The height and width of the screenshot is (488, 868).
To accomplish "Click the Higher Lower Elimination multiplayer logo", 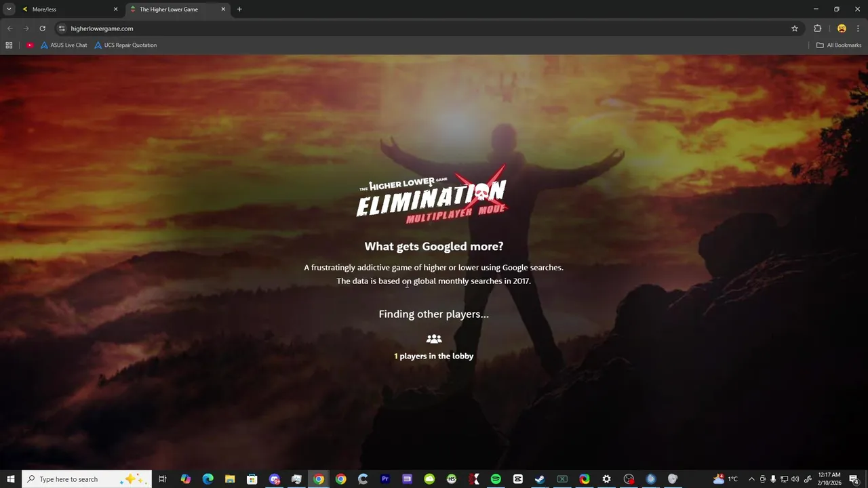I will [432, 195].
